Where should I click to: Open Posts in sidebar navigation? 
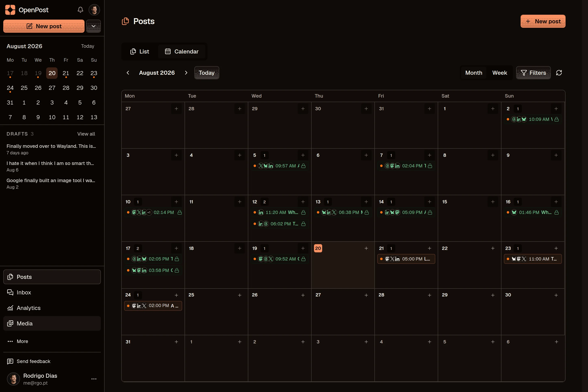(x=52, y=277)
